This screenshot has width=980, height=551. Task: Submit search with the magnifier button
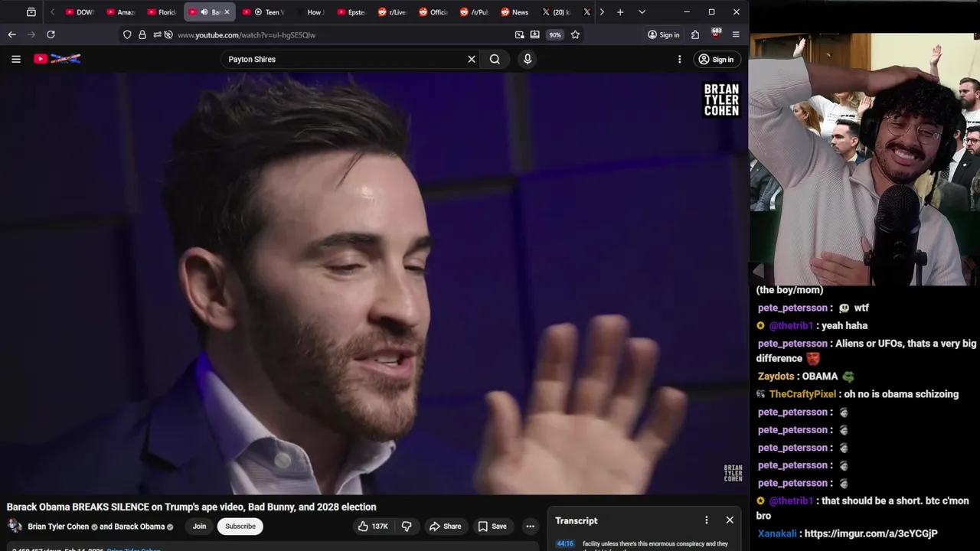click(x=495, y=59)
